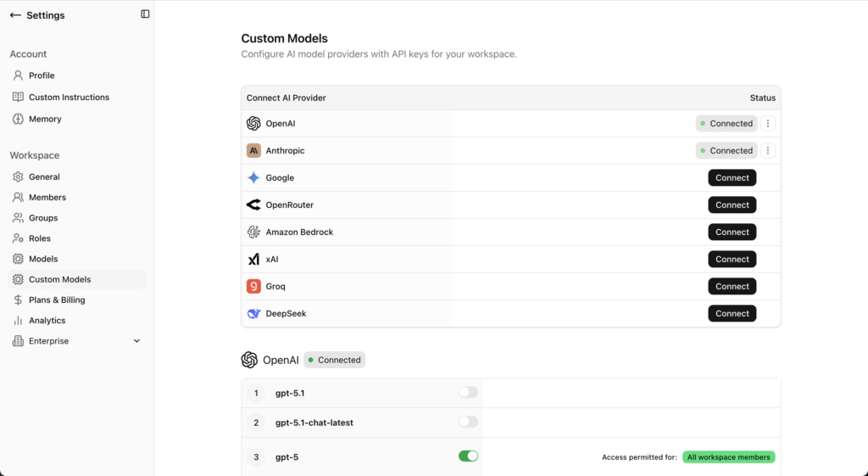Open Custom Instructions in Account
868x476 pixels.
tap(69, 98)
